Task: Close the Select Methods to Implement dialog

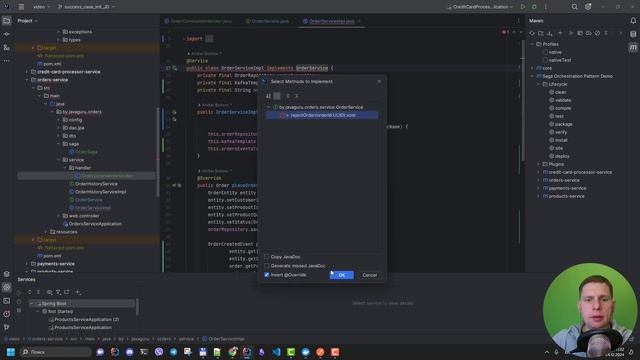Action: point(379,82)
